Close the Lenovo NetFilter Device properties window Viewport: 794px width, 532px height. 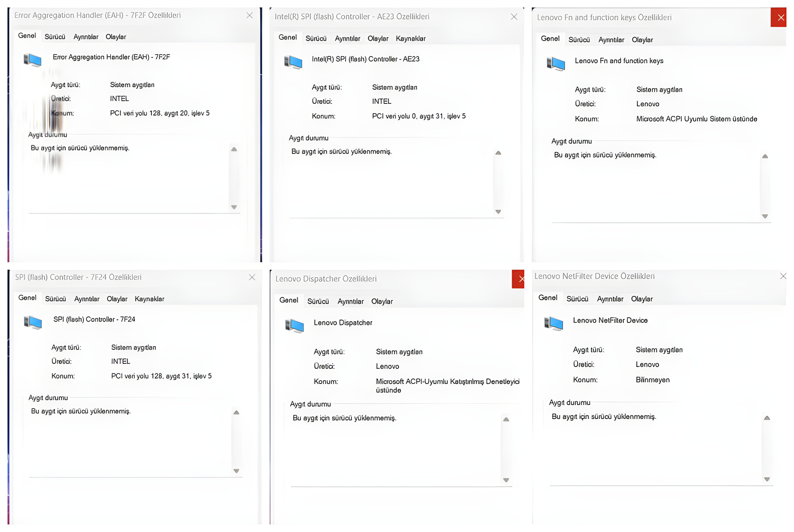pyautogui.click(x=783, y=276)
